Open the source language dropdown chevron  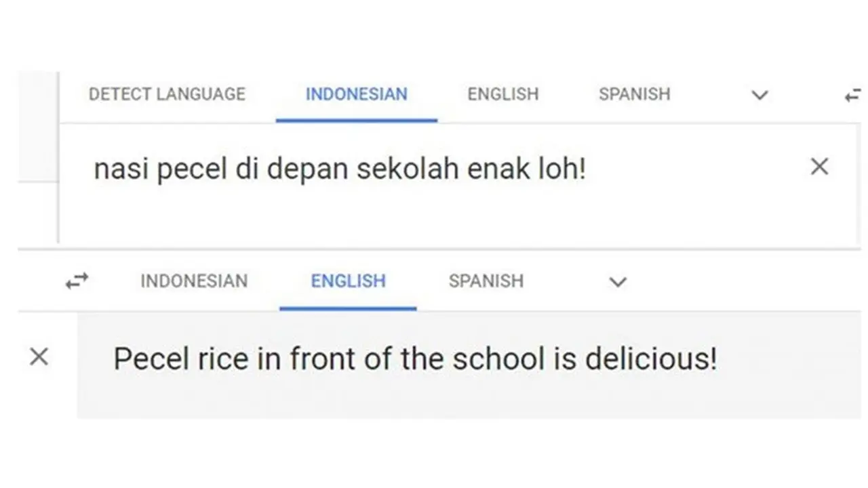(759, 95)
